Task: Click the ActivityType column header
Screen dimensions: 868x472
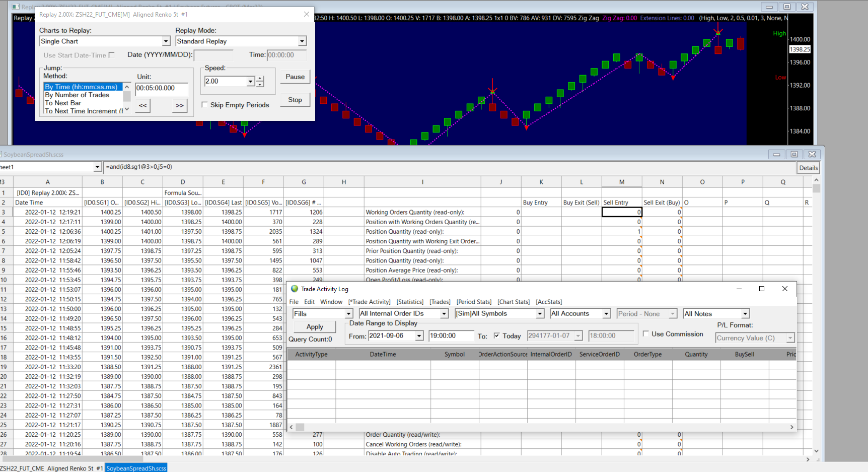Action: pos(311,354)
